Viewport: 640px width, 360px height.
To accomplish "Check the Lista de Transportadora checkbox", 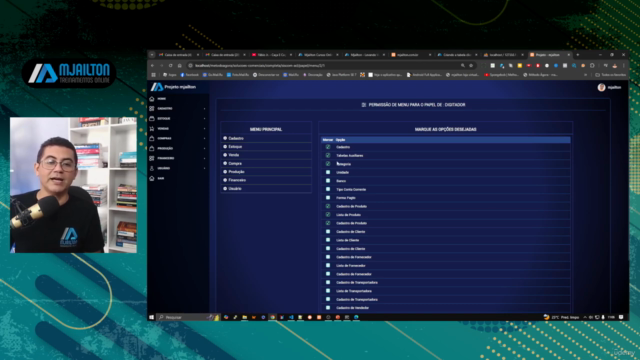I will [x=328, y=291].
